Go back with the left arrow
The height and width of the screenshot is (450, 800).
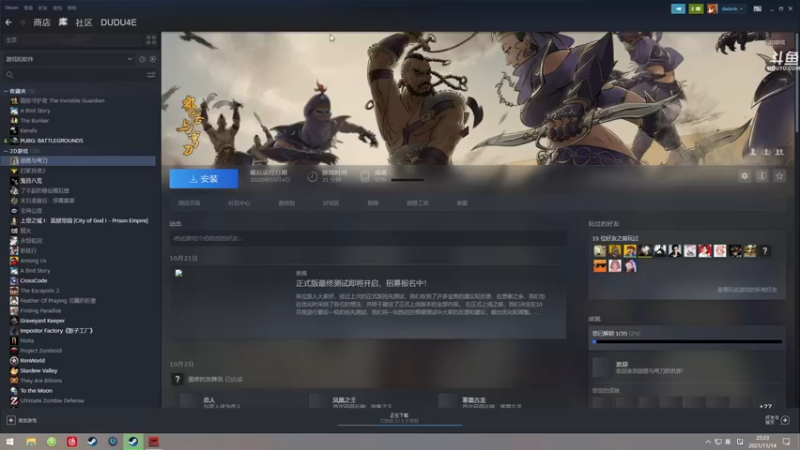click(x=8, y=22)
